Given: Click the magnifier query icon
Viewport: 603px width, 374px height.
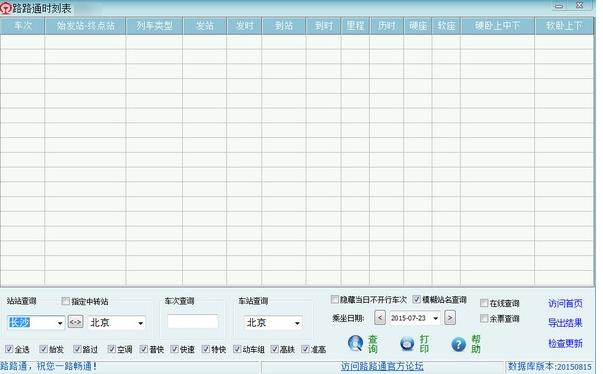Looking at the screenshot, I should coord(355,343).
